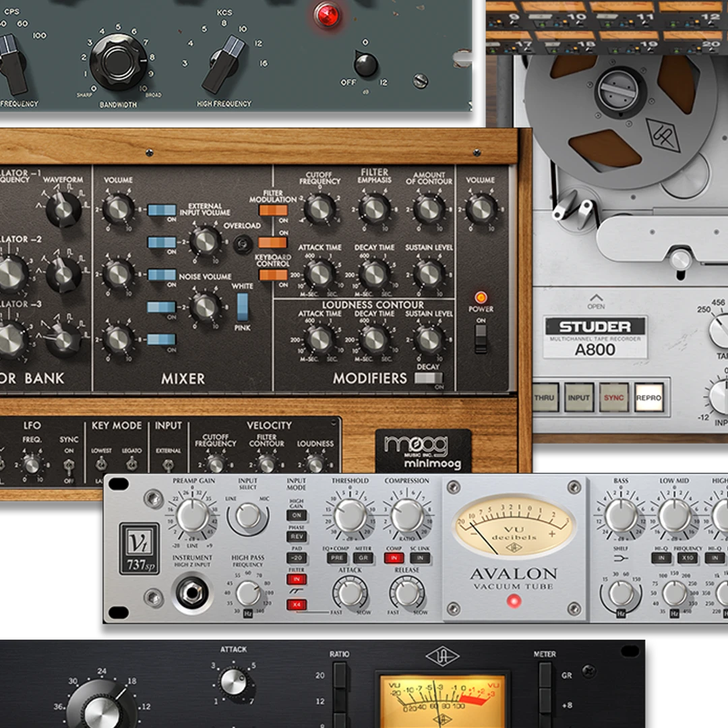The width and height of the screenshot is (728, 728).
Task: Click the Avalon high pass filter slope symbol
Action: (296, 591)
